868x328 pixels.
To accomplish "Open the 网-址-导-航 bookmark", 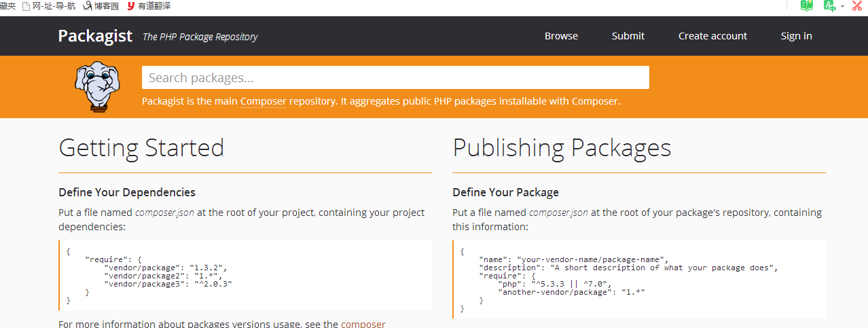I will click(49, 5).
